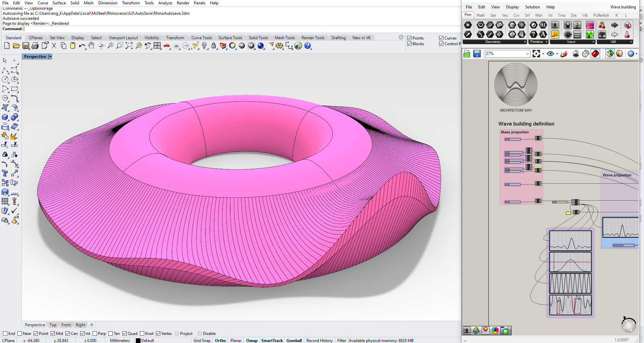The image size is (644, 343).
Task: Click the Explode tool icon
Action: tap(14, 136)
